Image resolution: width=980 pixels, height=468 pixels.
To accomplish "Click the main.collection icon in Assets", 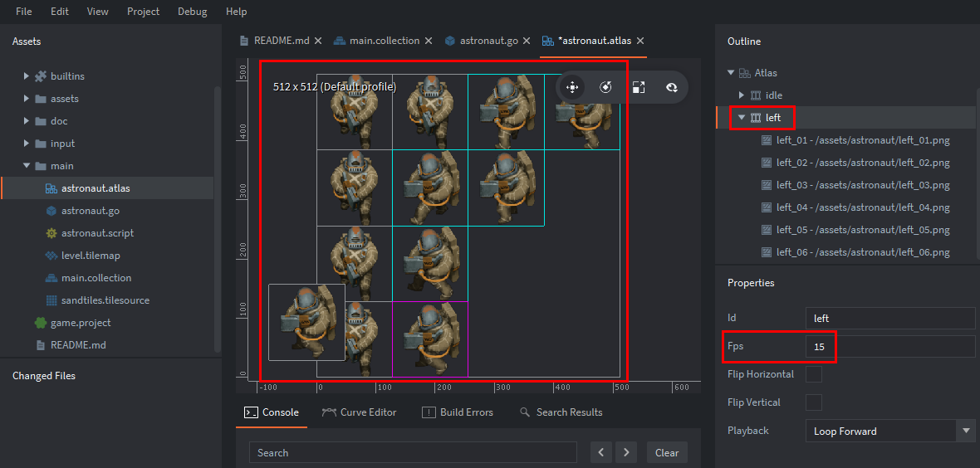I will (51, 278).
